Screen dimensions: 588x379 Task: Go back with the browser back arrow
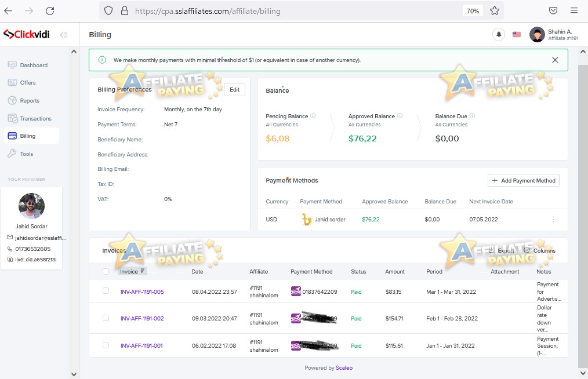8,11
